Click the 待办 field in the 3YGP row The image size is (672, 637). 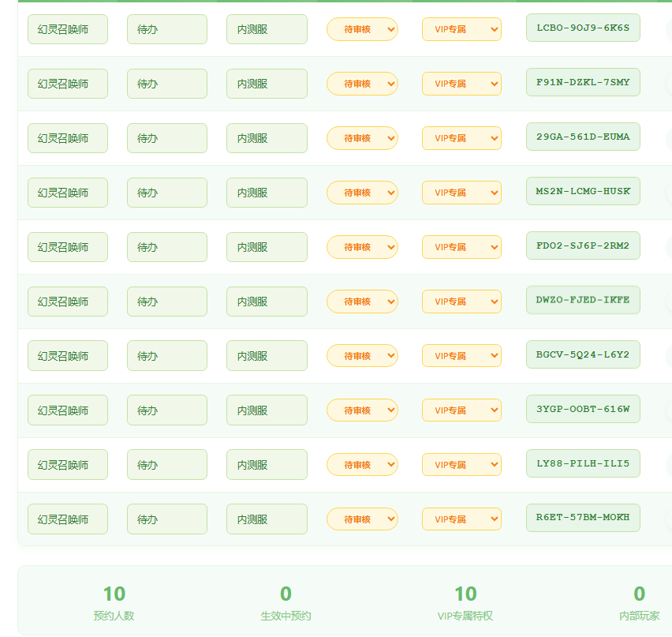167,410
